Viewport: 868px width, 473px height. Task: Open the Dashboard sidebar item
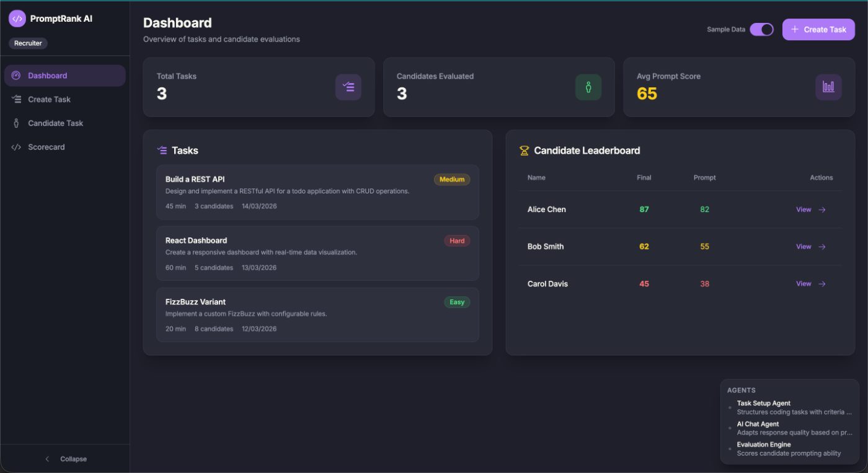pos(64,76)
